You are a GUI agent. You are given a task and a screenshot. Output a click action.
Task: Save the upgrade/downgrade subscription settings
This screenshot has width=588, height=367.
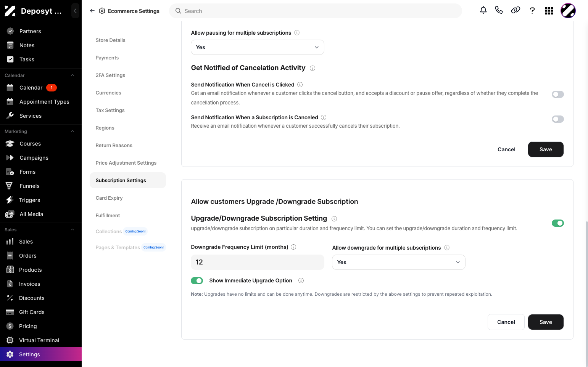tap(546, 322)
